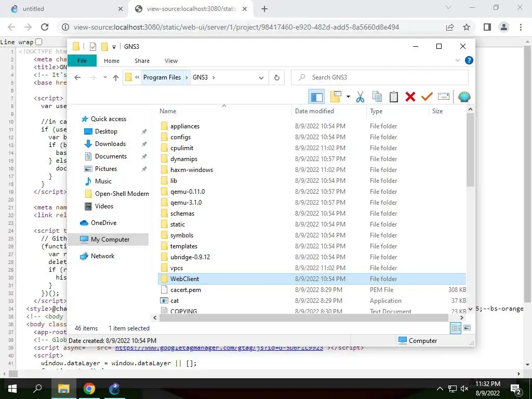Click the email envelope toolbar icon
Screen dimensions: 532x399
444,97
